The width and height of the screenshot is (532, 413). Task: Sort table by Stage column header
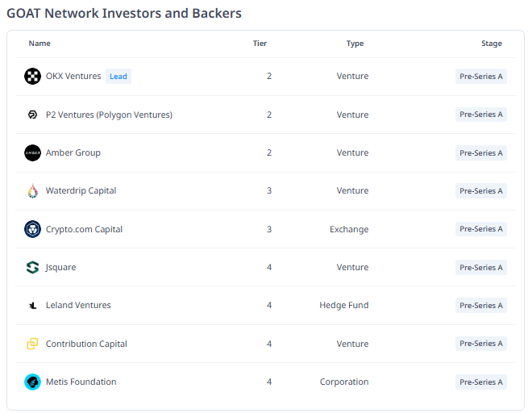tap(491, 44)
